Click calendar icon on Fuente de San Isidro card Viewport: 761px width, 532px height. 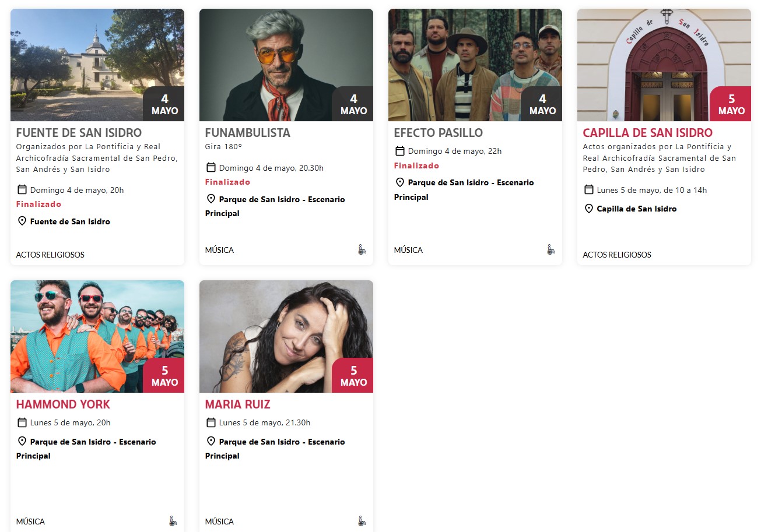22,189
